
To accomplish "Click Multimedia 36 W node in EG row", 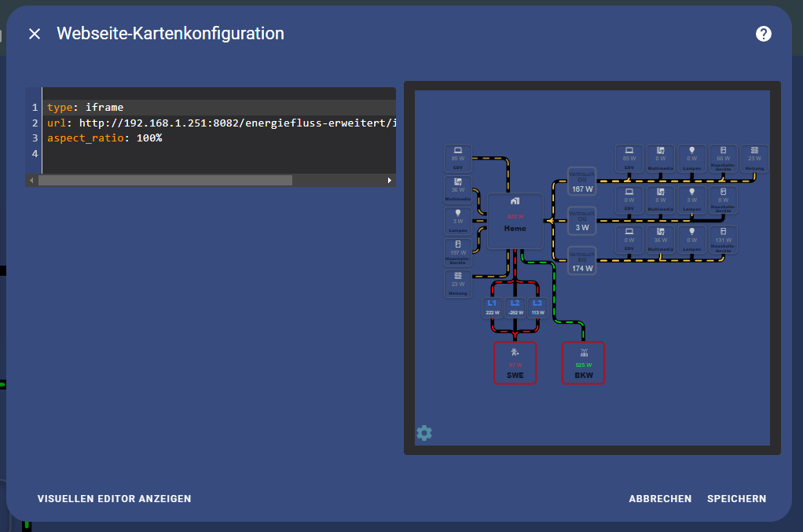I will click(661, 240).
